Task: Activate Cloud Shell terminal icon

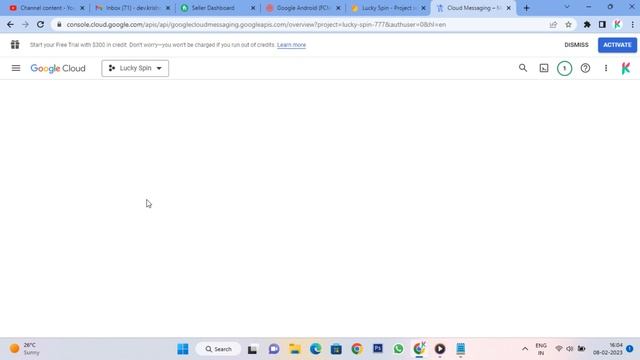Action: [544, 68]
